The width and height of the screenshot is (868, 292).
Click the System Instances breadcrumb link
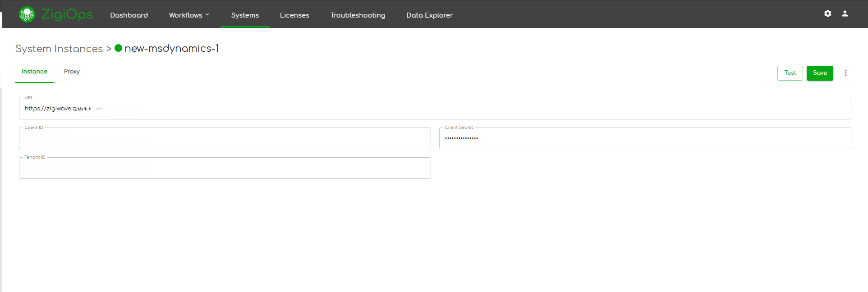(59, 49)
